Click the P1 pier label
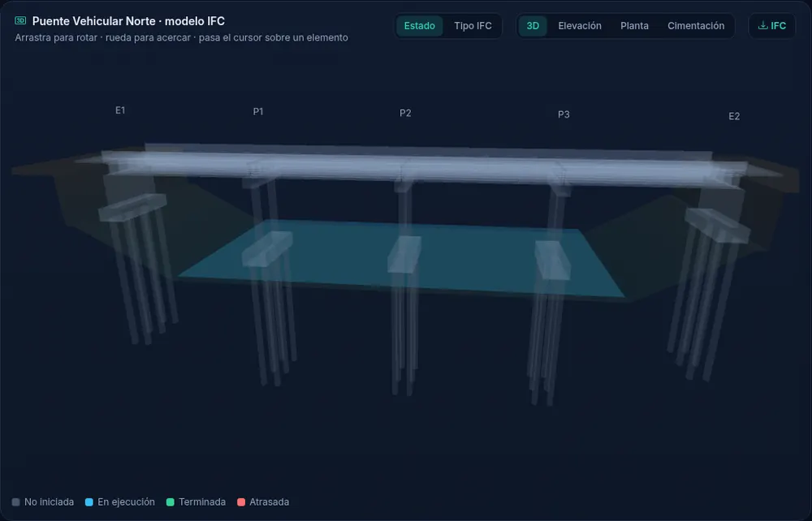The width and height of the screenshot is (812, 521). coord(258,112)
